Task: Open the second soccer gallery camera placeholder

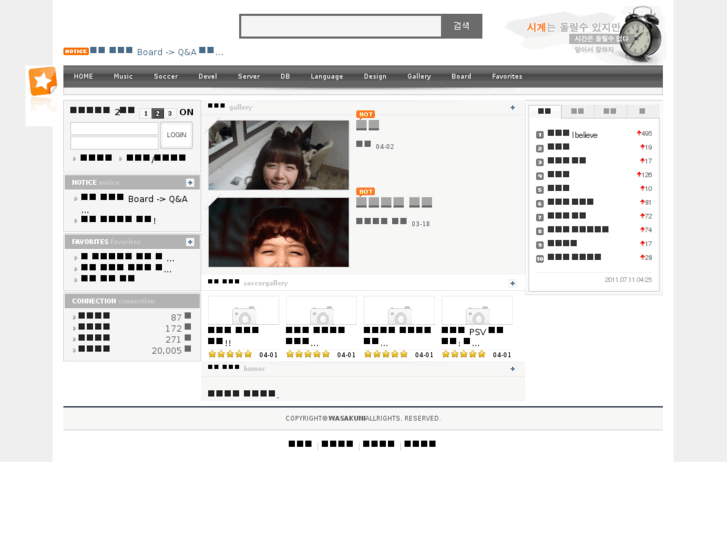Action: [321, 311]
